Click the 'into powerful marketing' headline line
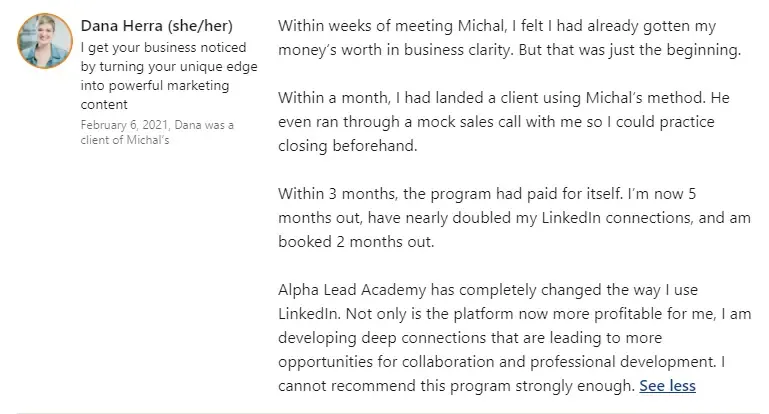 coord(154,85)
